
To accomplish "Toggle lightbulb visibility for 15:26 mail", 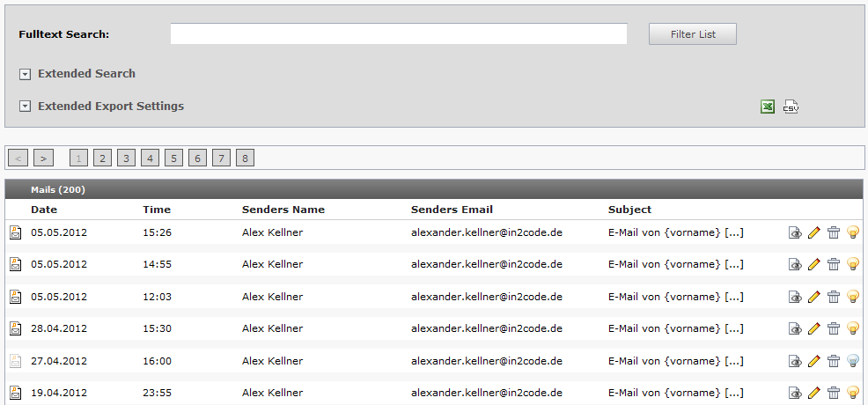I will tap(852, 232).
